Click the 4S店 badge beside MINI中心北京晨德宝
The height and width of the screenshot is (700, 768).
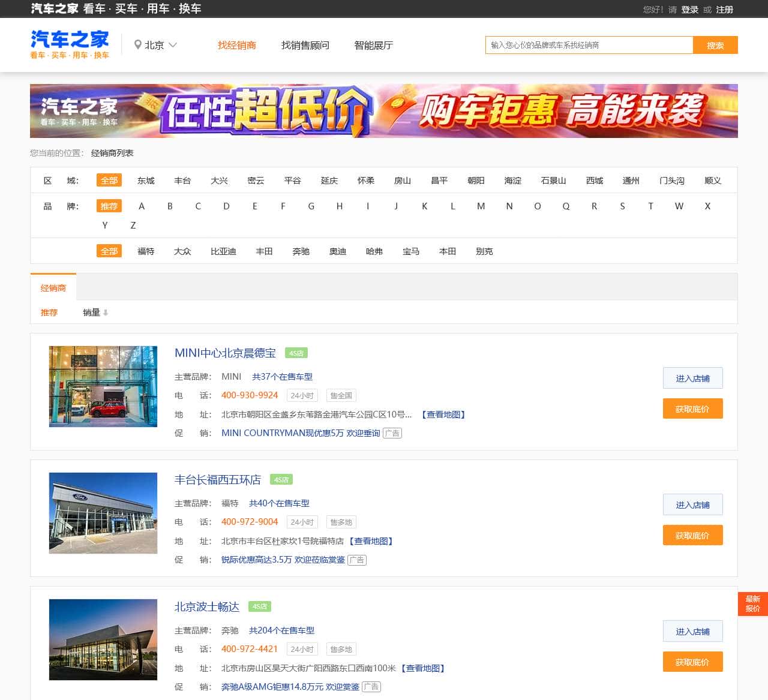[296, 353]
